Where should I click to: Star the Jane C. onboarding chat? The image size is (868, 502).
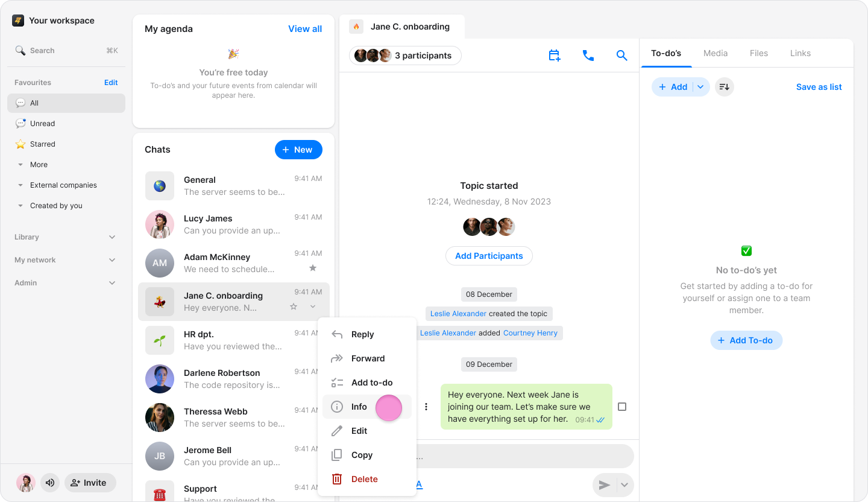point(294,307)
